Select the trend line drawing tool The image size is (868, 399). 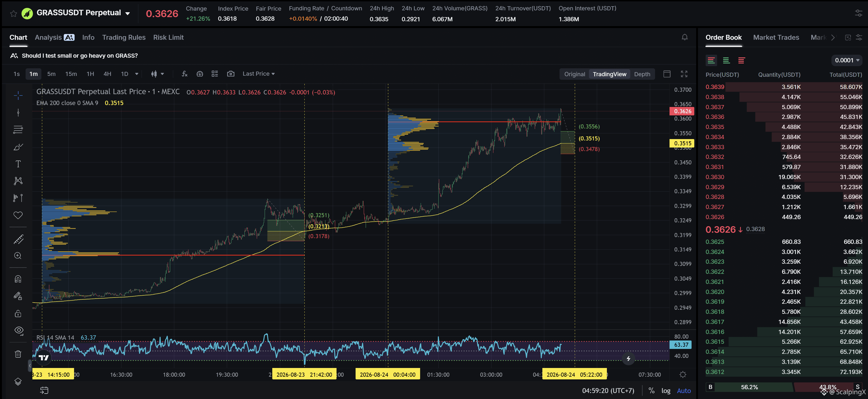[18, 112]
